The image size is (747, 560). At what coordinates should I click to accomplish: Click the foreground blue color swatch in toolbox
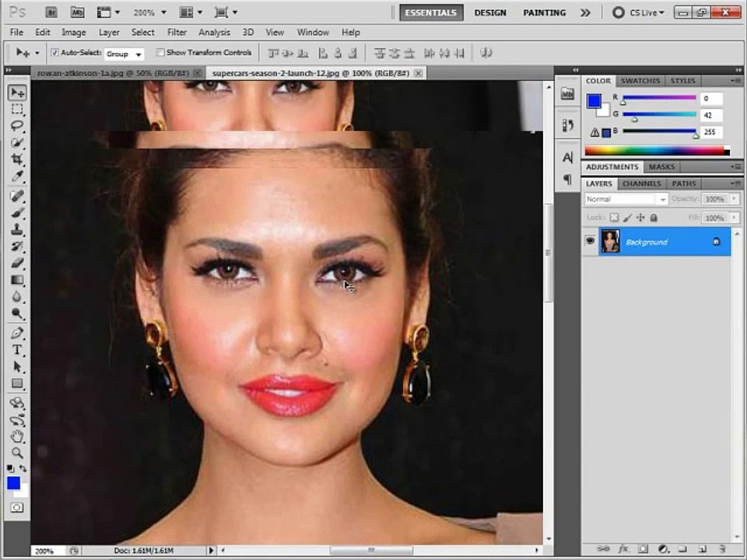(x=13, y=483)
